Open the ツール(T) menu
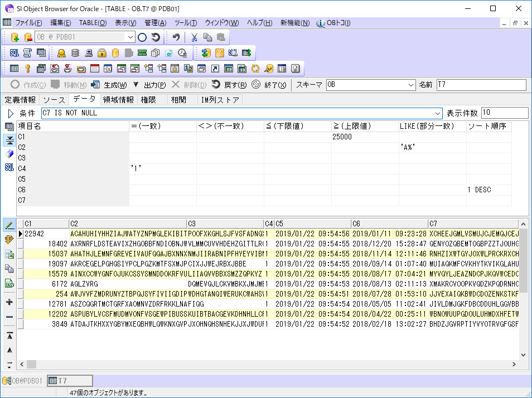Screen dimensions: 532x398 click(185, 23)
